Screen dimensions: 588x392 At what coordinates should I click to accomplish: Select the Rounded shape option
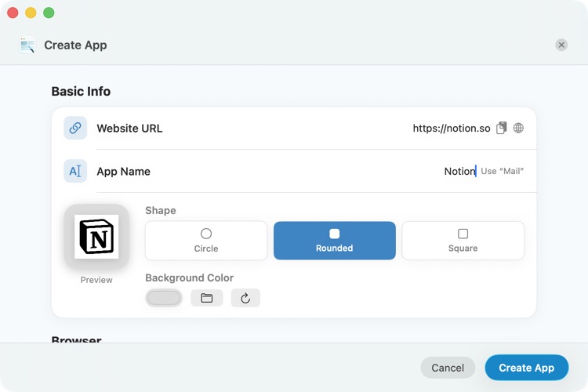point(335,241)
